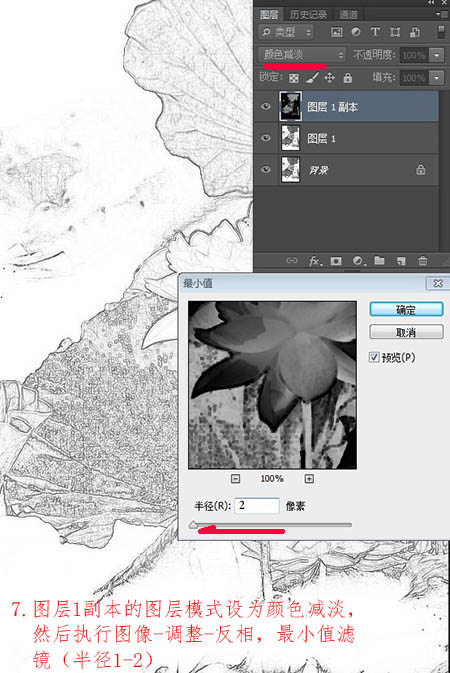Create new fill or adjustment layer
The height and width of the screenshot is (673, 450).
coord(357,261)
